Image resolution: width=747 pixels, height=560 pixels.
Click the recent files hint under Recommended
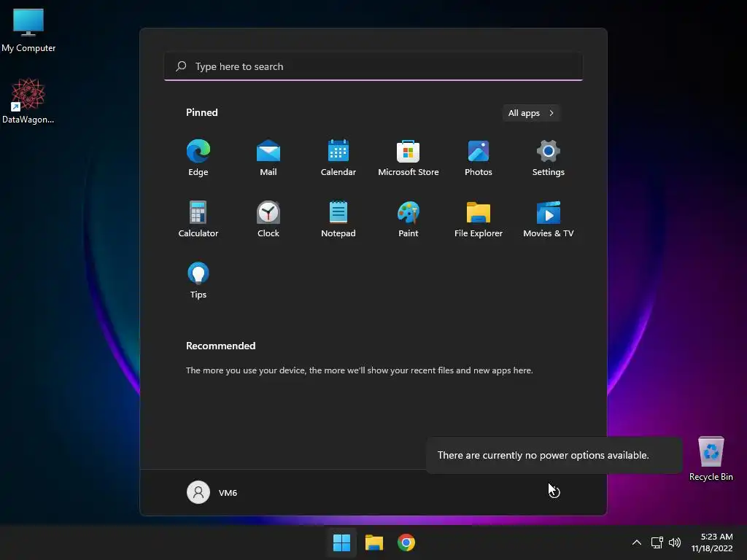[359, 370]
